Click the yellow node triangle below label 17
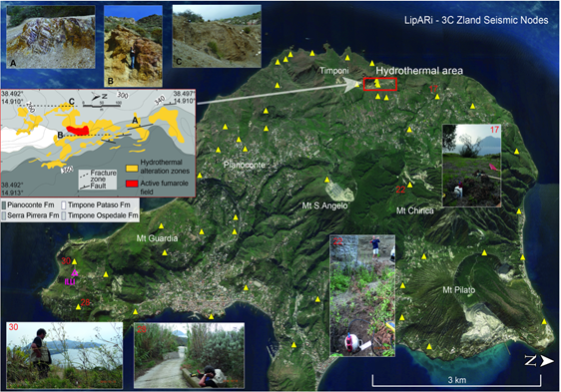 click(x=437, y=96)
